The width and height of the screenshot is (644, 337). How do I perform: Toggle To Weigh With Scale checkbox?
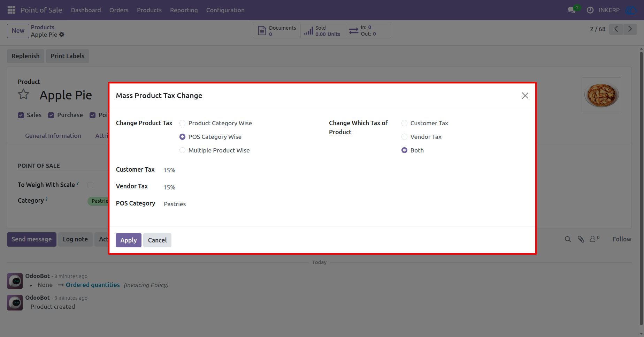pyautogui.click(x=90, y=185)
